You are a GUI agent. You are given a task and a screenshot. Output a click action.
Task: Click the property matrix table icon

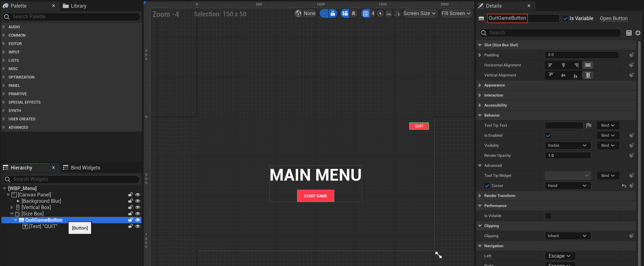pos(629,33)
